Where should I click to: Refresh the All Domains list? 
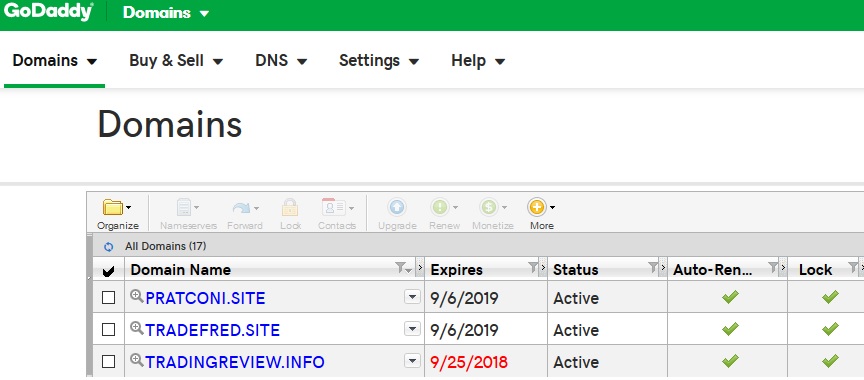tap(109, 247)
